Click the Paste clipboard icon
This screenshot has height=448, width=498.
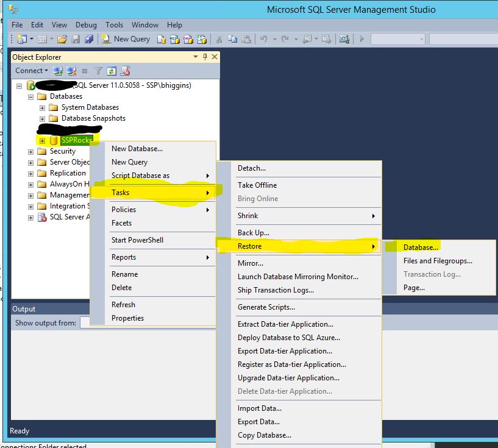pyautogui.click(x=246, y=39)
